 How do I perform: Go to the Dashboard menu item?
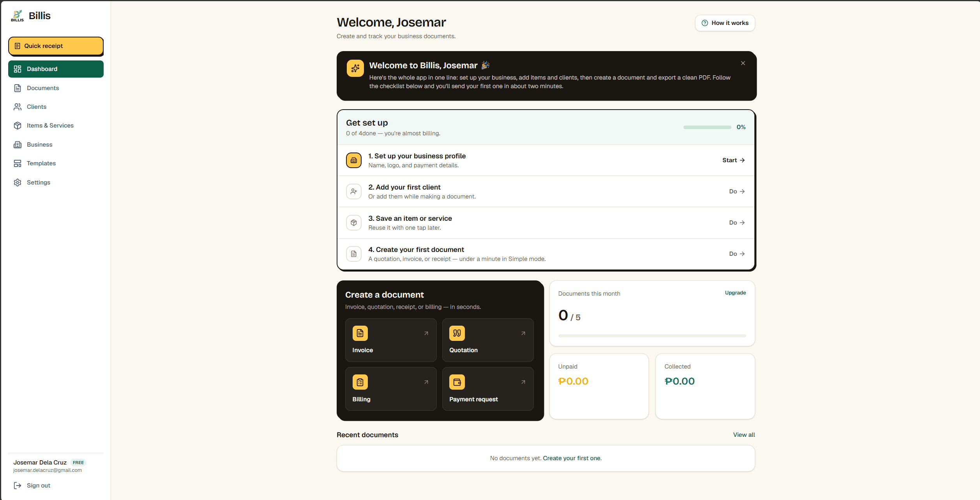[x=56, y=69]
